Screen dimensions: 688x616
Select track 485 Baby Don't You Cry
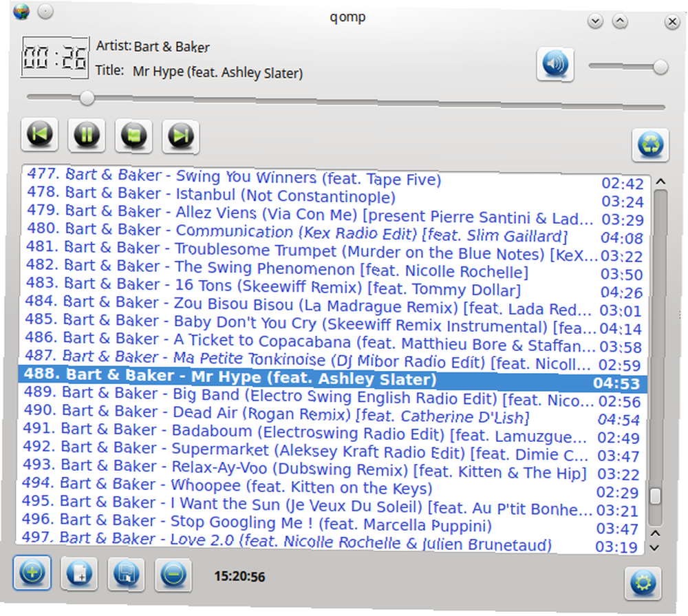click(x=333, y=323)
